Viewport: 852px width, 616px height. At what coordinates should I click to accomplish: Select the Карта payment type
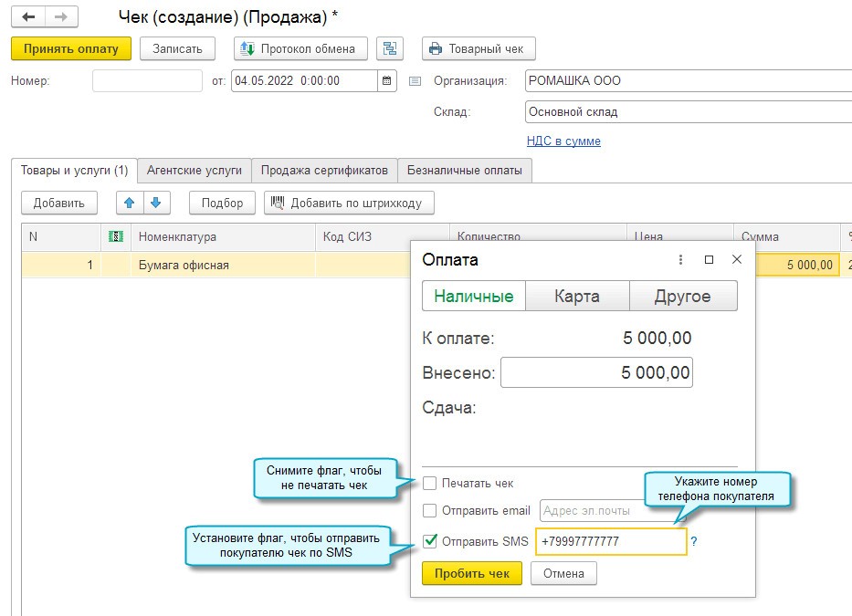[577, 296]
